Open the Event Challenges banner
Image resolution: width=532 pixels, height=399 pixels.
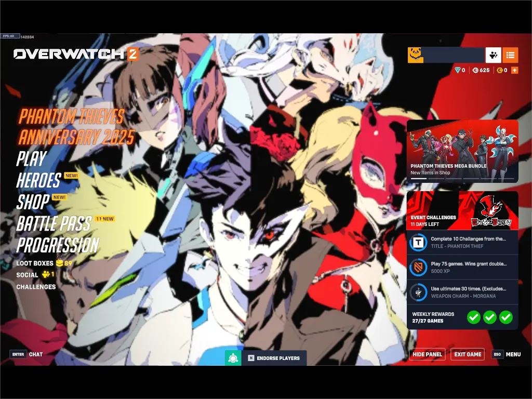(462, 210)
